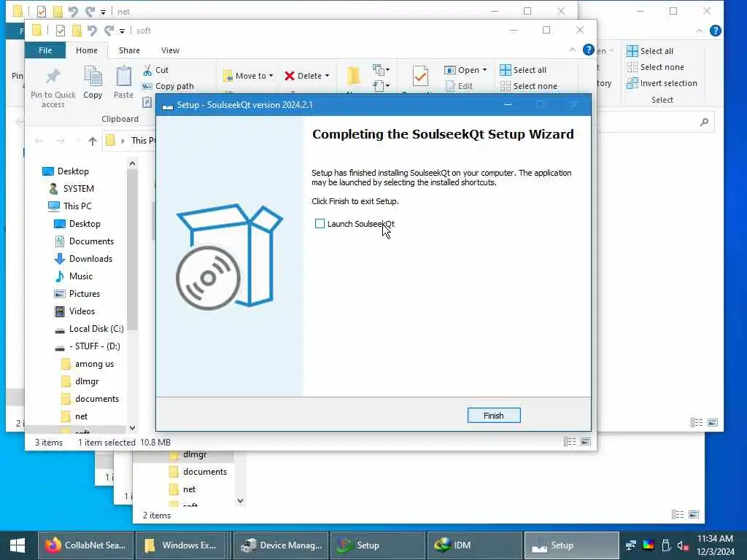Expand the Open dropdown arrow
This screenshot has height=560, width=747.
coord(484,70)
